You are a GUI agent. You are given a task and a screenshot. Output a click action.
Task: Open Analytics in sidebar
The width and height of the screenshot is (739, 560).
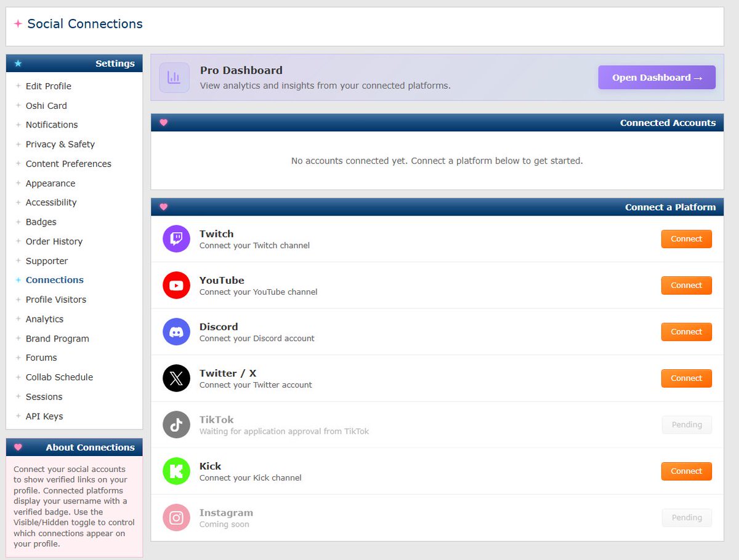pos(44,319)
